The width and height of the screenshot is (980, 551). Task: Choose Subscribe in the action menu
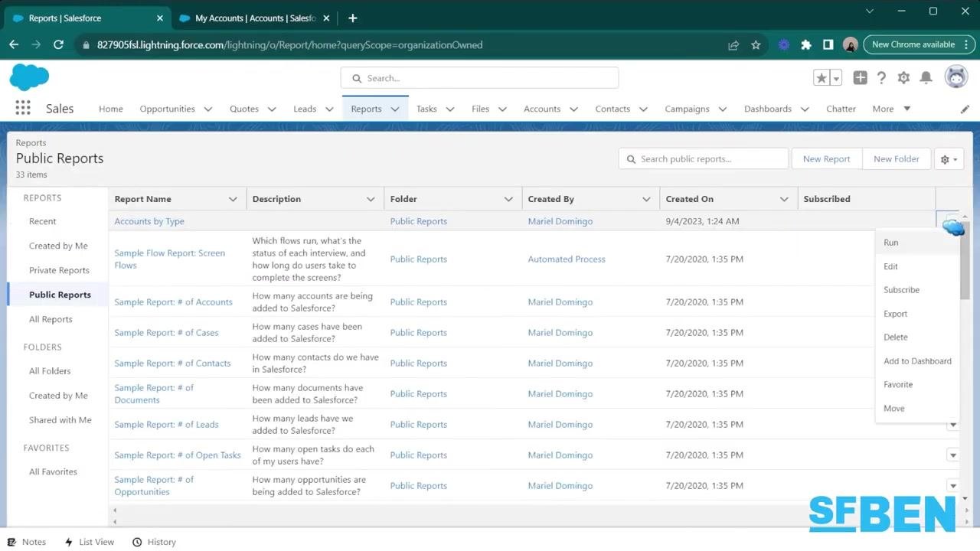click(x=917, y=290)
